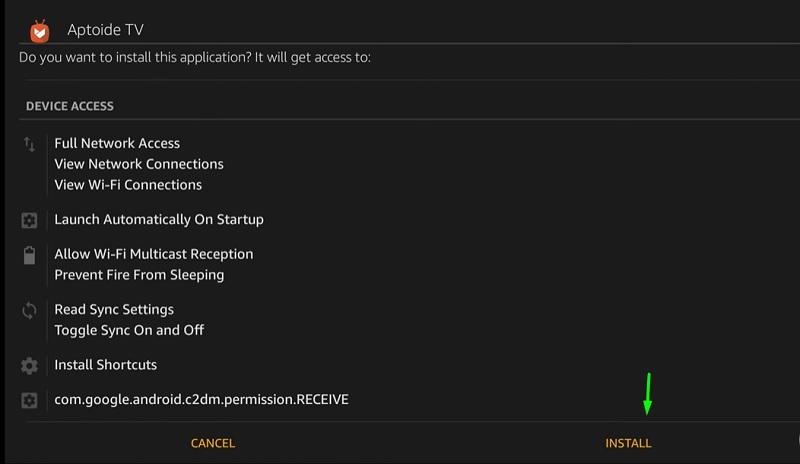Select Launch Automatically On Startup entry
Screen dimensions: 800x464
click(x=159, y=219)
